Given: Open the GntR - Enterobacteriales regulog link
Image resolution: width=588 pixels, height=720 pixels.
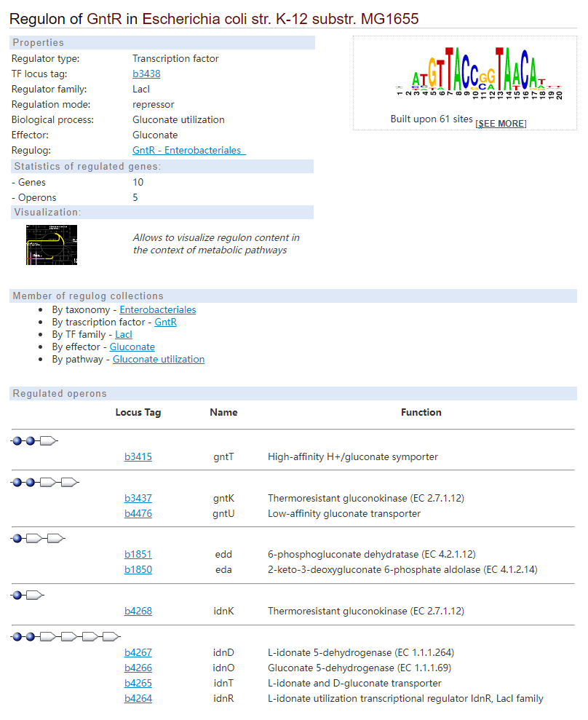Looking at the screenshot, I should (x=189, y=150).
